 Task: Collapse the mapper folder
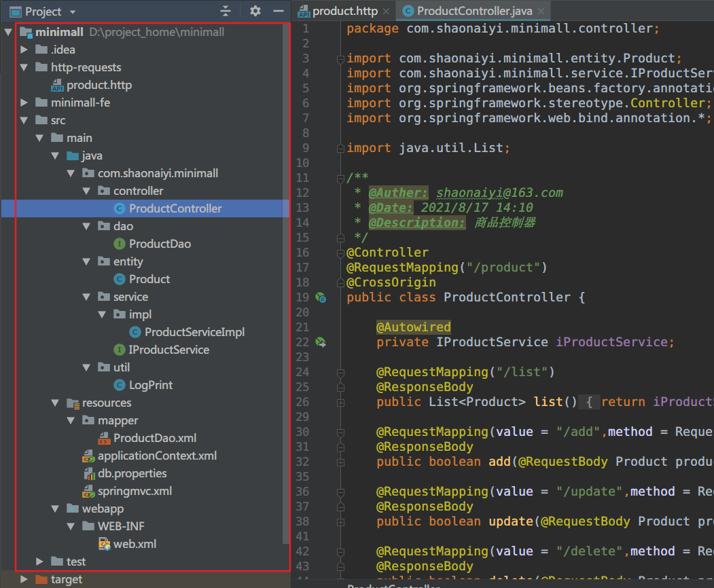71,420
